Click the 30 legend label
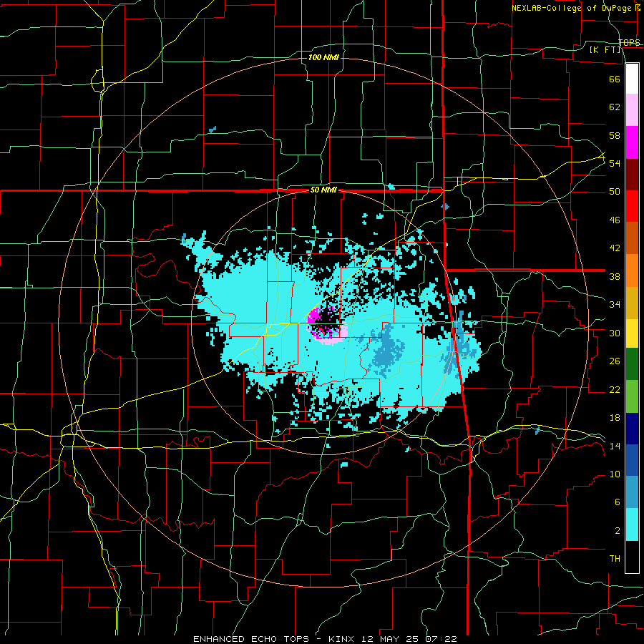Viewport: 644px width, 644px height. (615, 333)
